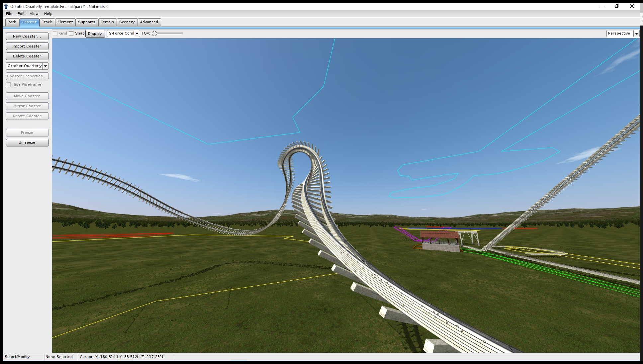This screenshot has height=364, width=643.
Task: Toggle the Grid checkbox
Action: [x=55, y=34]
